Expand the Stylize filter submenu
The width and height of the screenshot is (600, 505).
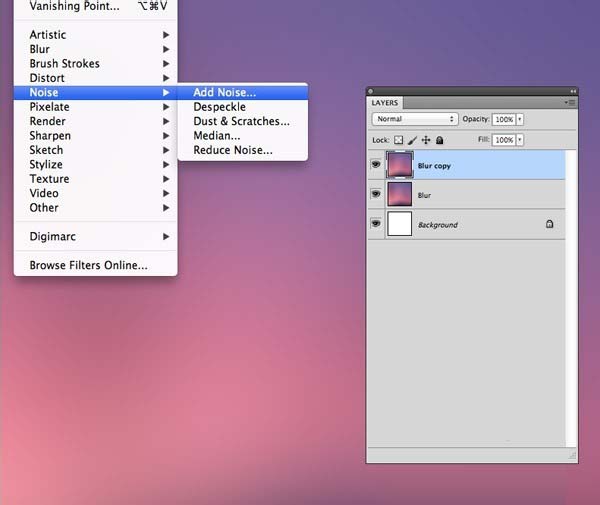[x=96, y=165]
